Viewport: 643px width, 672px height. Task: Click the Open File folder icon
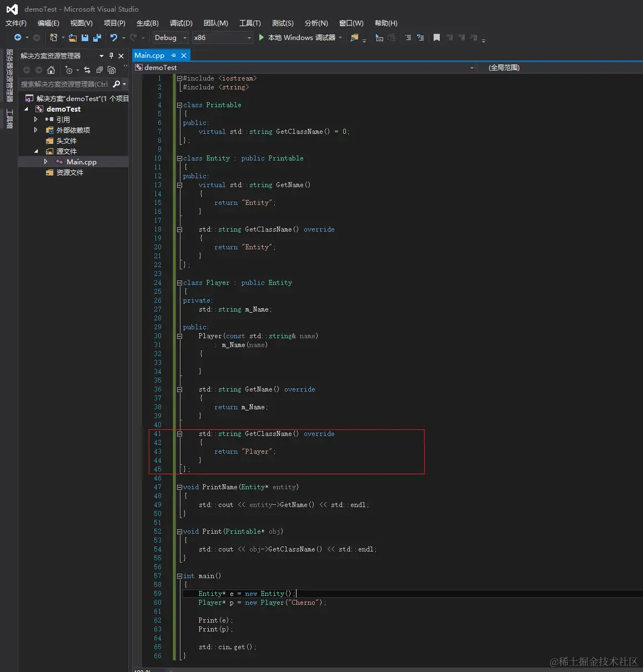73,38
